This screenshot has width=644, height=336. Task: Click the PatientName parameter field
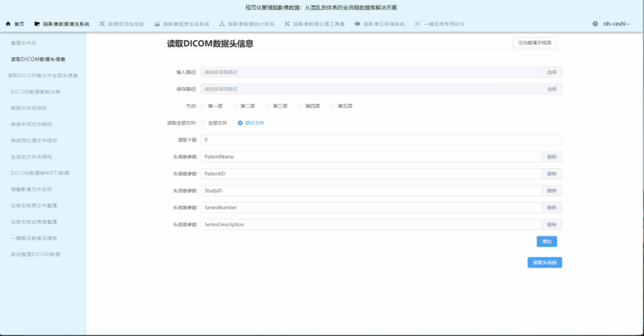click(x=371, y=157)
